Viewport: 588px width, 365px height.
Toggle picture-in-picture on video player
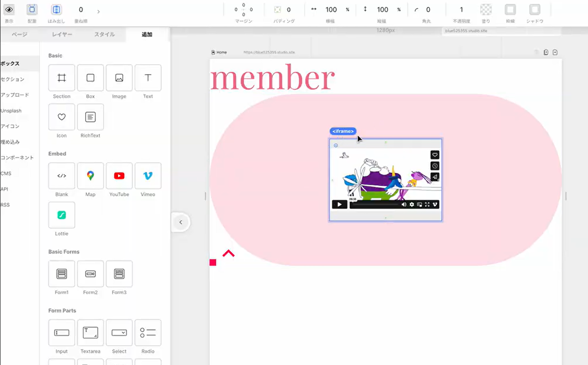click(x=420, y=204)
